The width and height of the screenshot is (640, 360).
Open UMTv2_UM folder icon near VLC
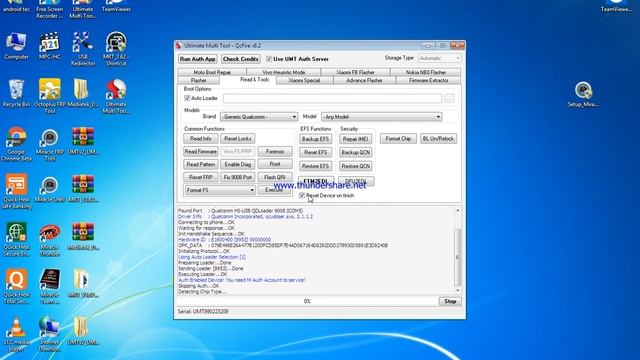click(82, 331)
